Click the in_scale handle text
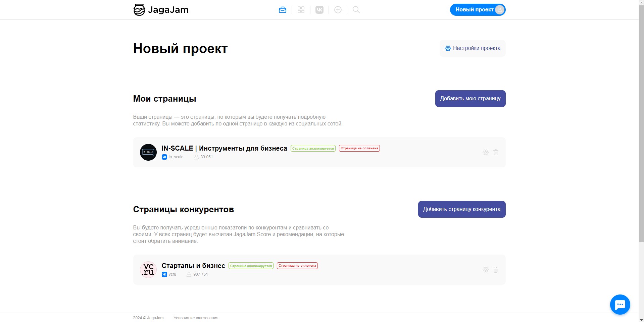The image size is (644, 322). coord(176,157)
